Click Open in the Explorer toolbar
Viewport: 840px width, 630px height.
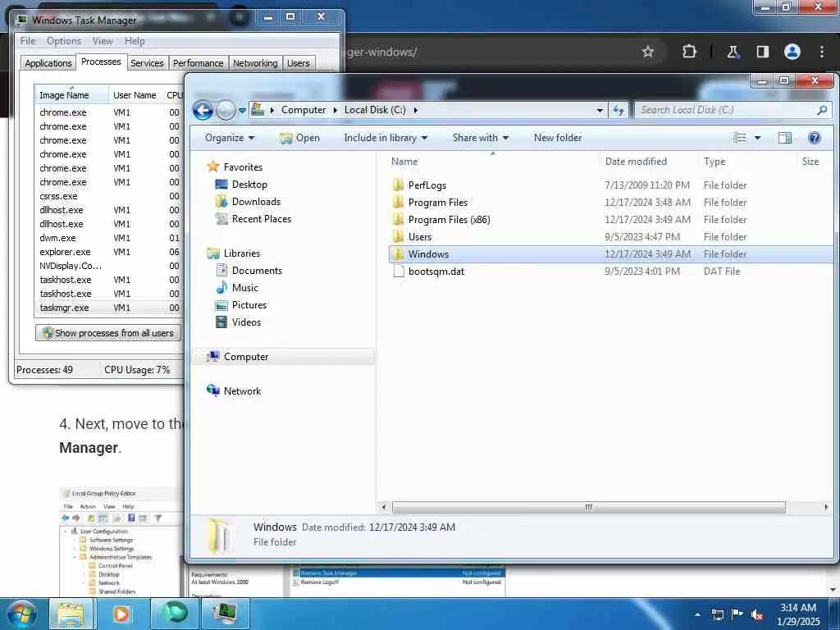(x=299, y=138)
